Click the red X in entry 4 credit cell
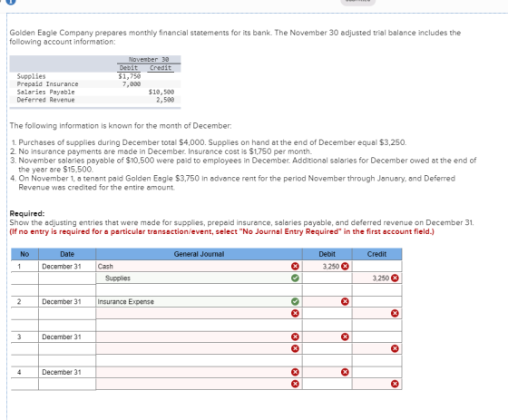Image resolution: width=508 pixels, height=420 pixels. pyautogui.click(x=395, y=384)
